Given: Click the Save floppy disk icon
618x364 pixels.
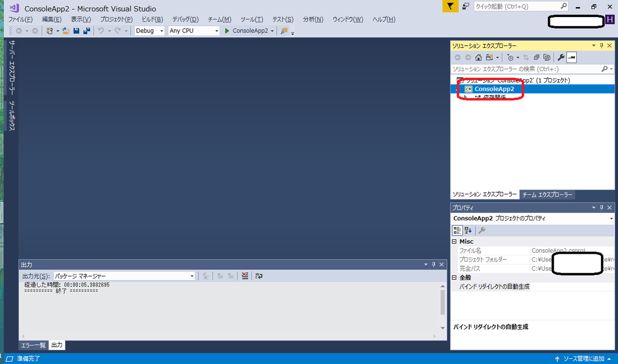Looking at the screenshot, I should [76, 31].
